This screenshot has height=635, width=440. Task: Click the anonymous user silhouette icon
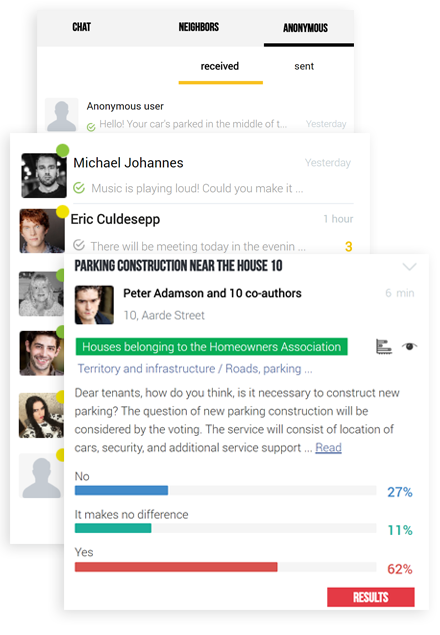point(61,115)
